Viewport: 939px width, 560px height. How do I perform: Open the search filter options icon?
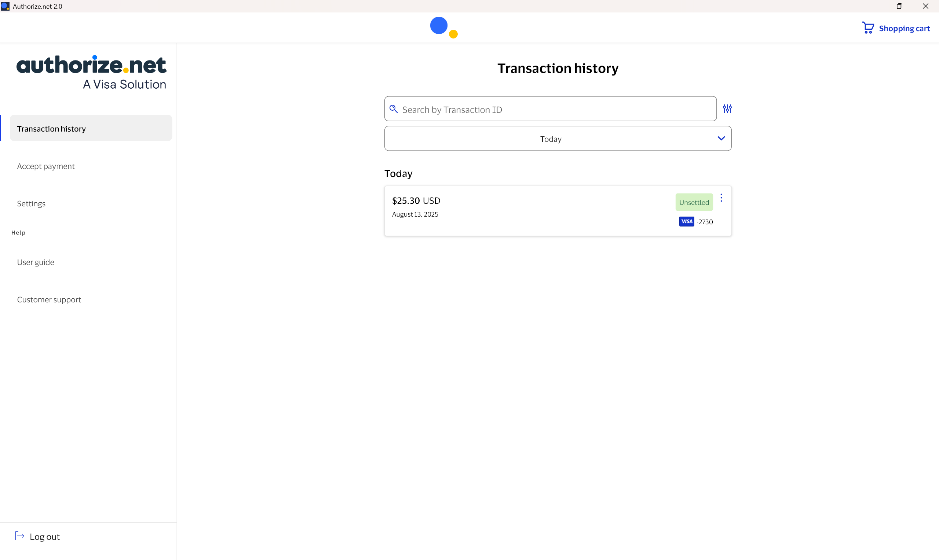point(728,109)
